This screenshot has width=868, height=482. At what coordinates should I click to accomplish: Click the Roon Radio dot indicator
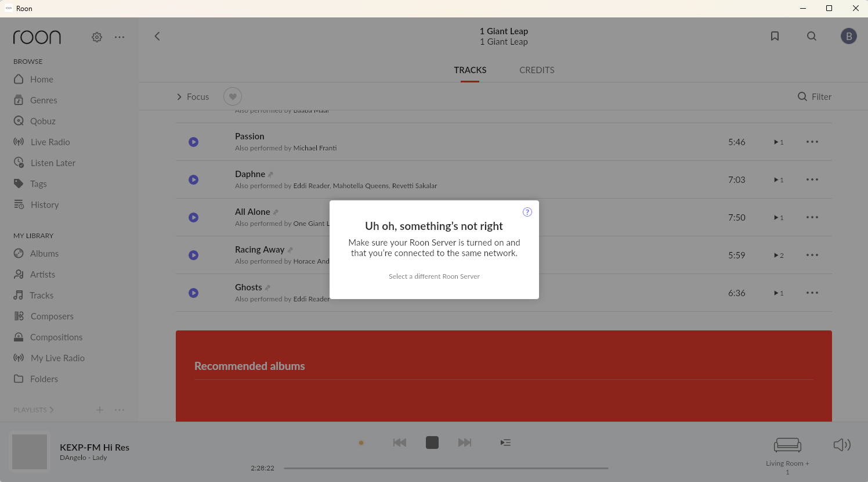(361, 443)
